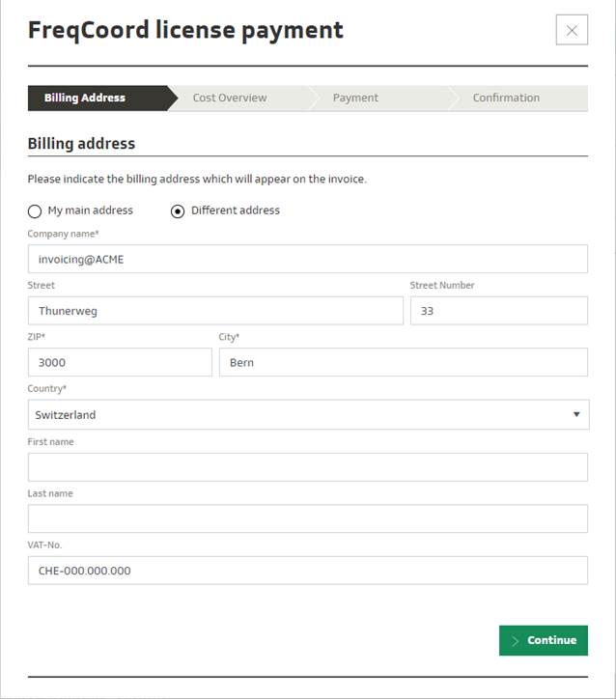Click the empty First name field
616x699 pixels.
click(x=307, y=467)
